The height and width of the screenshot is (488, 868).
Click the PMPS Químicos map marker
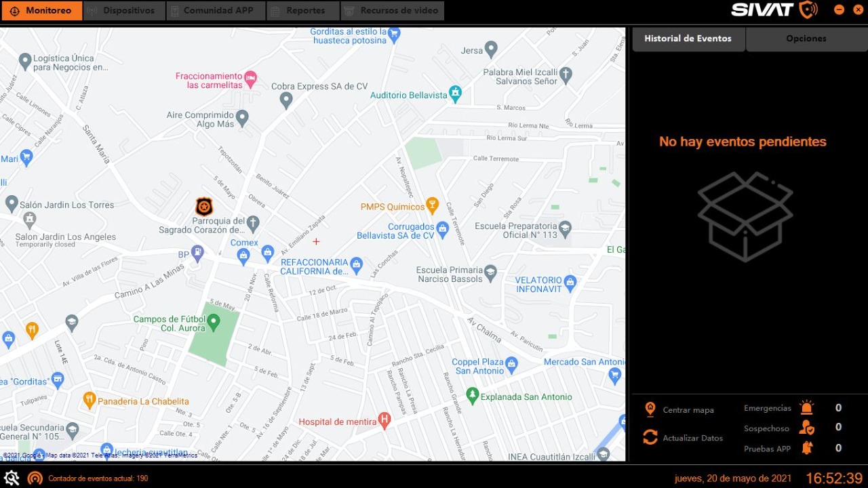(432, 205)
